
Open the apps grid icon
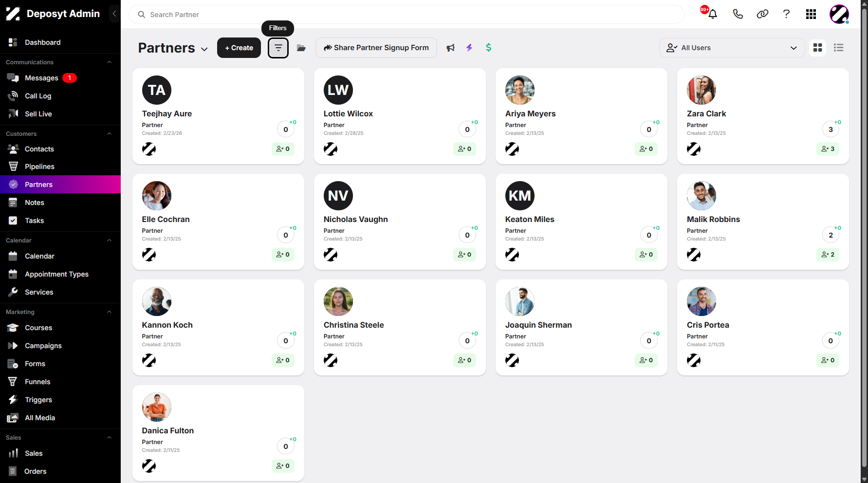[811, 14]
